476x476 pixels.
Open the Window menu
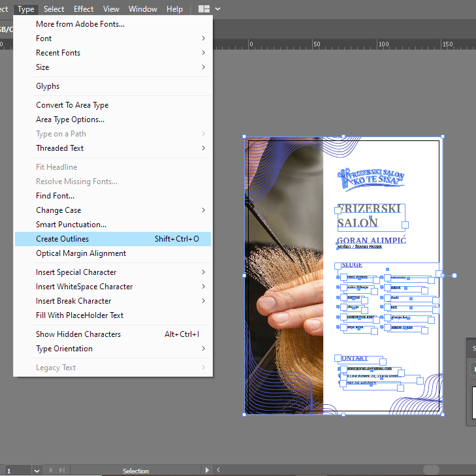(x=142, y=9)
